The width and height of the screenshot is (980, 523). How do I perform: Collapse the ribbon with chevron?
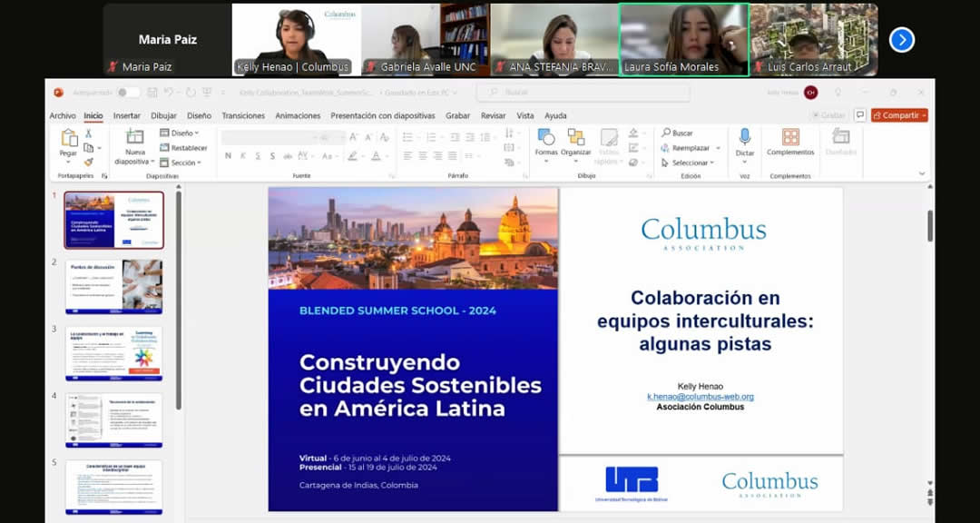pyautogui.click(x=922, y=174)
